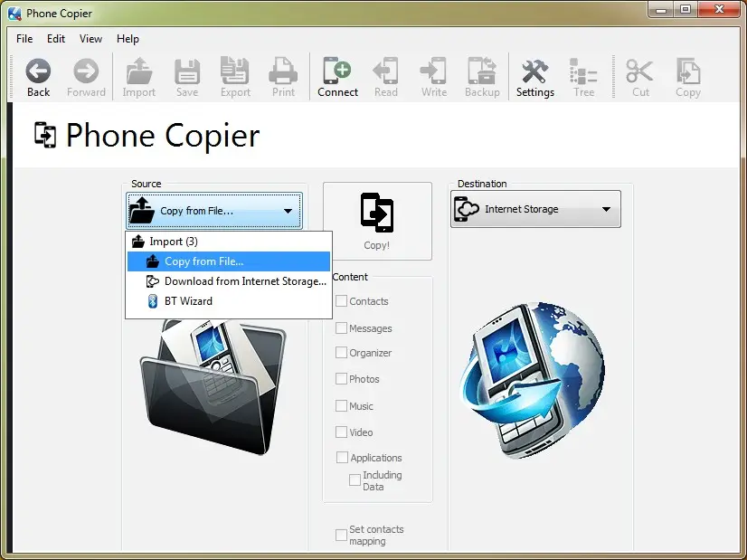Enable Set contacts mapping checkbox
747x560 pixels.
[x=341, y=536]
